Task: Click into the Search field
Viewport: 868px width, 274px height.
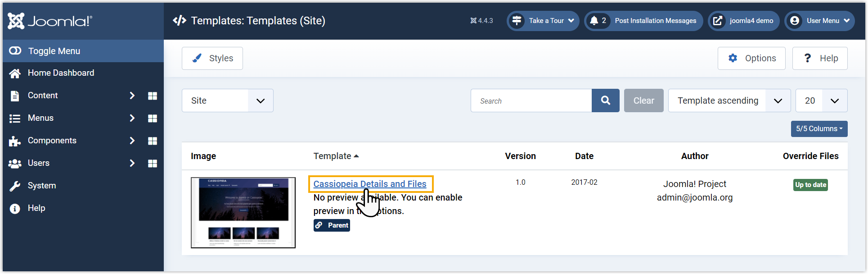Action: (x=531, y=100)
